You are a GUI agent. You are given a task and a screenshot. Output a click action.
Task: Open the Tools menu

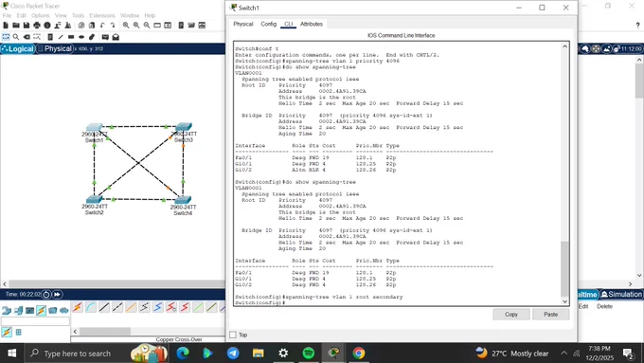click(x=78, y=15)
